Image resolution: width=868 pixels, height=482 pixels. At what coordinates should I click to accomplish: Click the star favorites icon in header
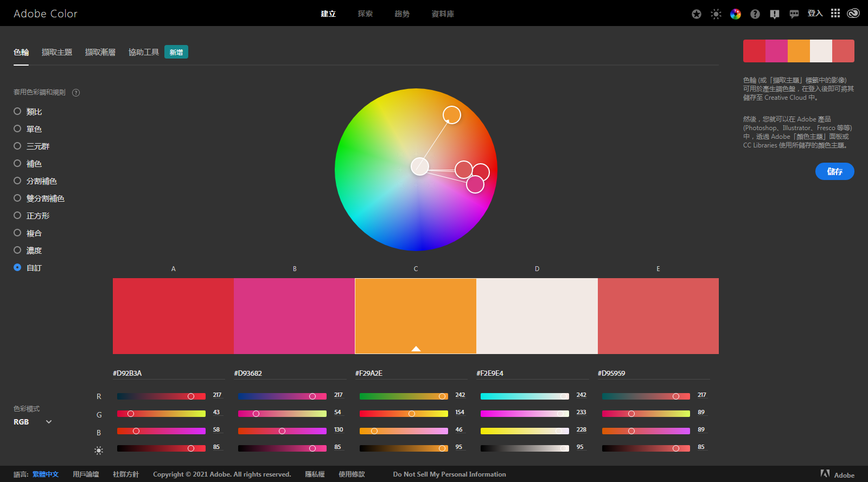pos(697,14)
